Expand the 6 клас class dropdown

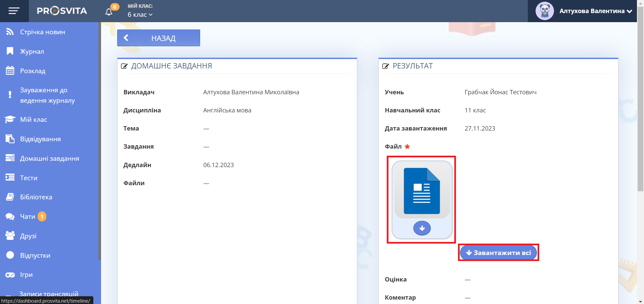tap(140, 15)
